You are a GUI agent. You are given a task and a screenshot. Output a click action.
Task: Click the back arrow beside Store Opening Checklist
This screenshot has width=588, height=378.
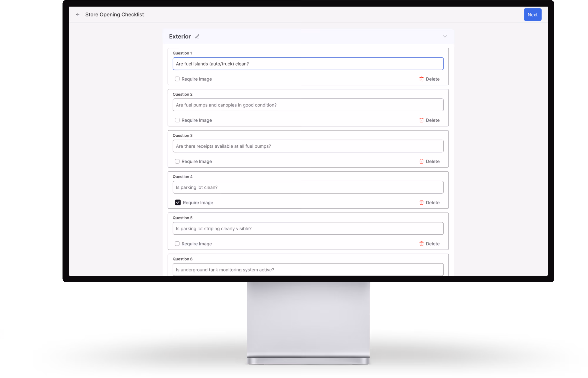pyautogui.click(x=78, y=15)
